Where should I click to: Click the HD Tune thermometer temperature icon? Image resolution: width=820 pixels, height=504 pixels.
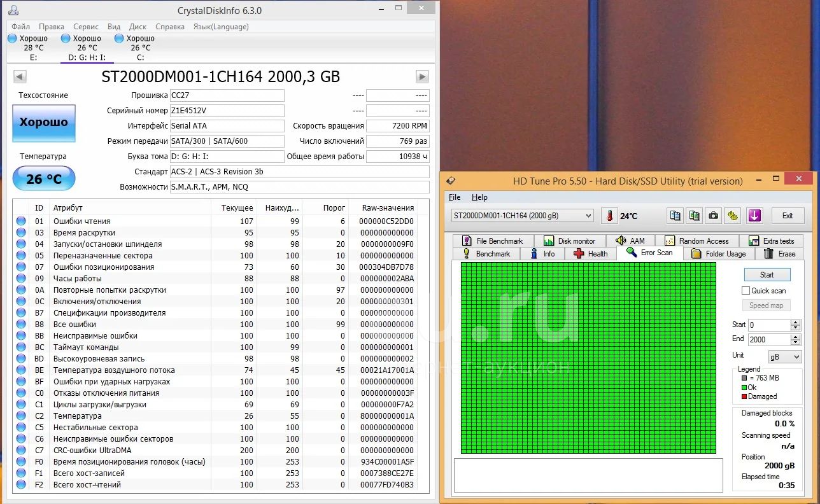610,216
